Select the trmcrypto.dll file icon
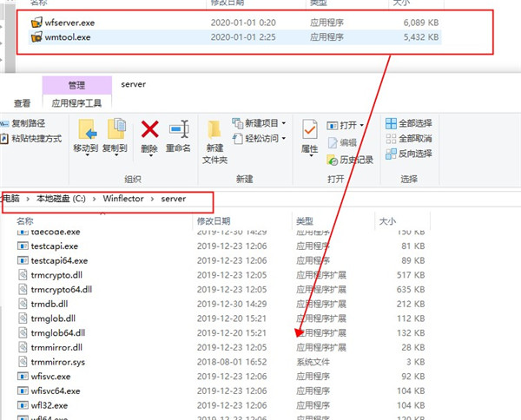Viewport: 521px width, 420px height. pos(23,275)
